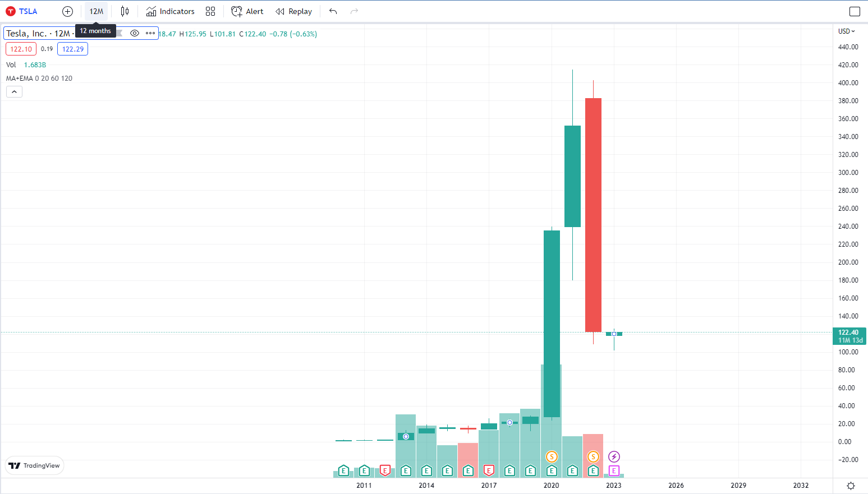The image size is (868, 494).
Task: Click the 2029 time axis label
Action: (x=738, y=486)
